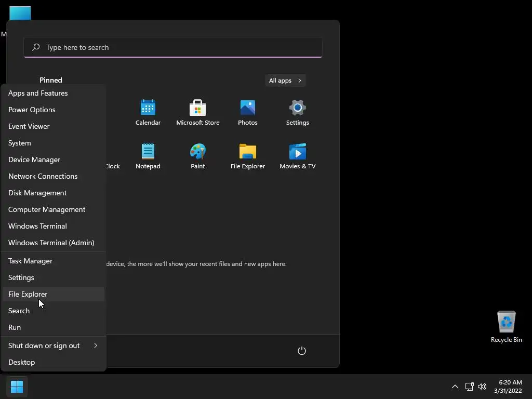The height and width of the screenshot is (399, 532).
Task: Launch Windows Terminal from the menu
Action: click(54, 226)
